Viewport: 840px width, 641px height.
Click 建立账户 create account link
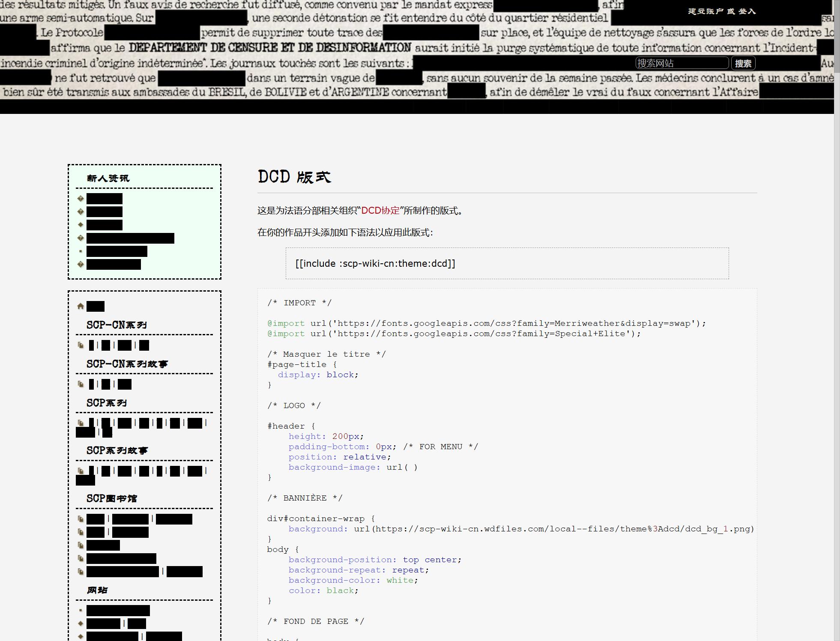pos(705,12)
